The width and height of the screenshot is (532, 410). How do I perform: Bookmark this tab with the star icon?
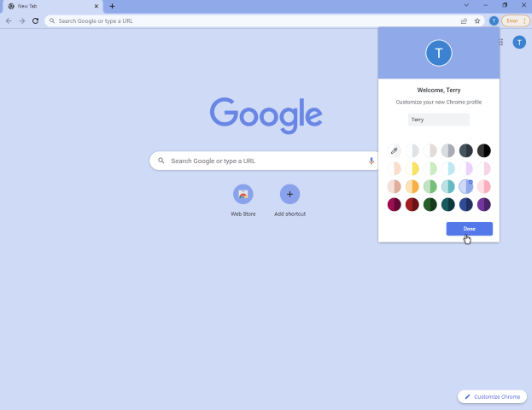(477, 21)
